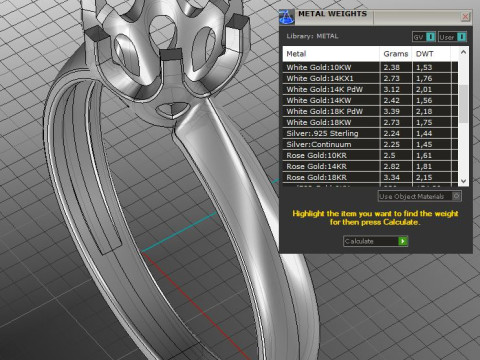Select the White Gold:14K PdW row

[x=370, y=89]
